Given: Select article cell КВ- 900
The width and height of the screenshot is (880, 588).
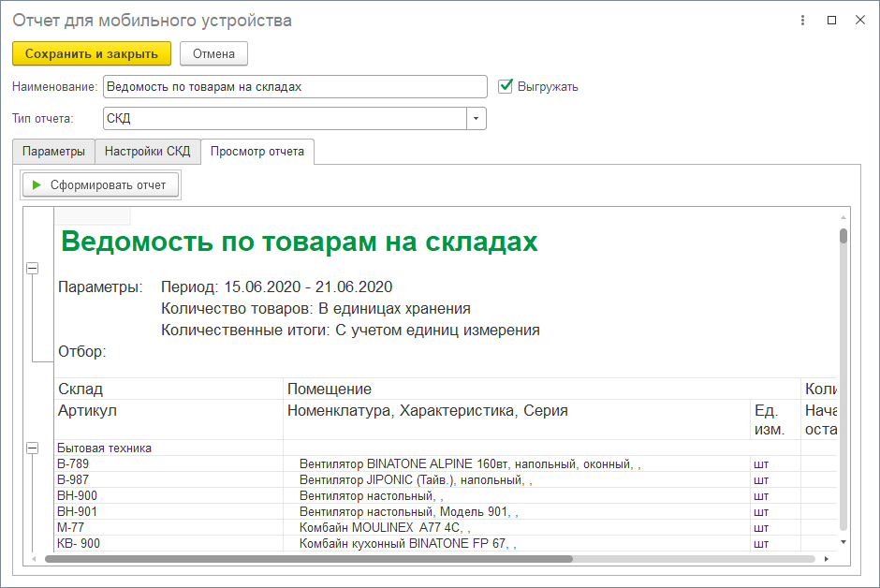Looking at the screenshot, I should coord(169,544).
